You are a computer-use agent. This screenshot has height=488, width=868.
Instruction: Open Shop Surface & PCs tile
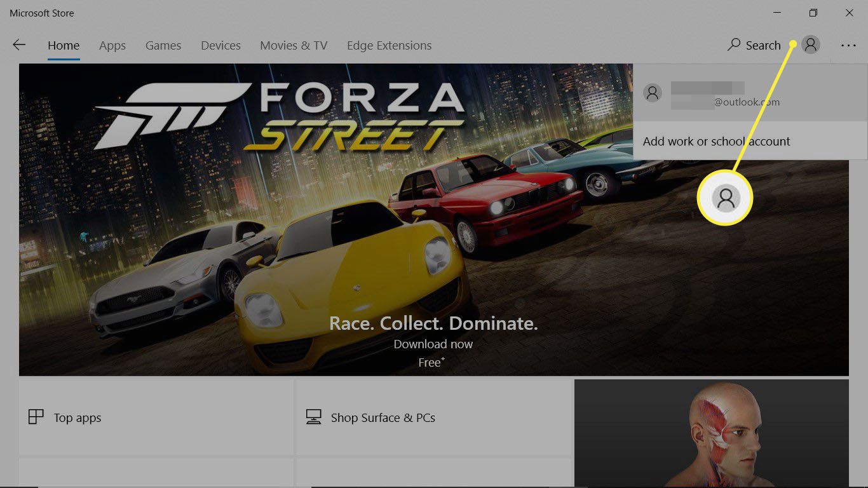click(x=433, y=417)
